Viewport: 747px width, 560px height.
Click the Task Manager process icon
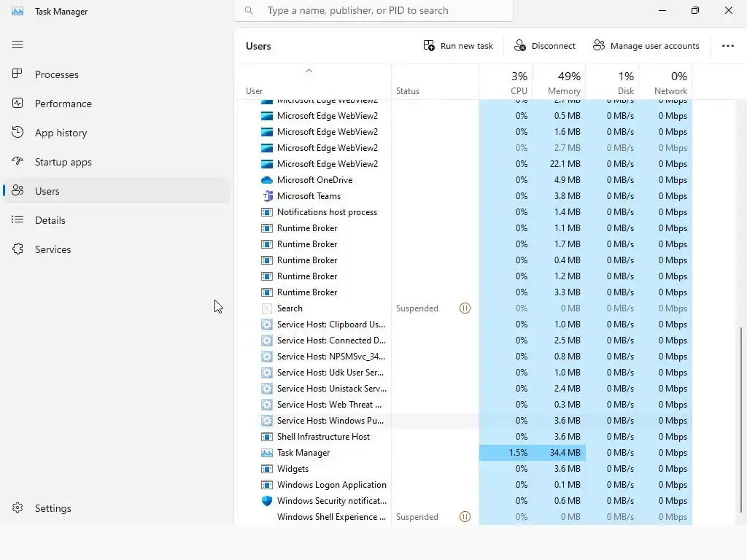(267, 453)
